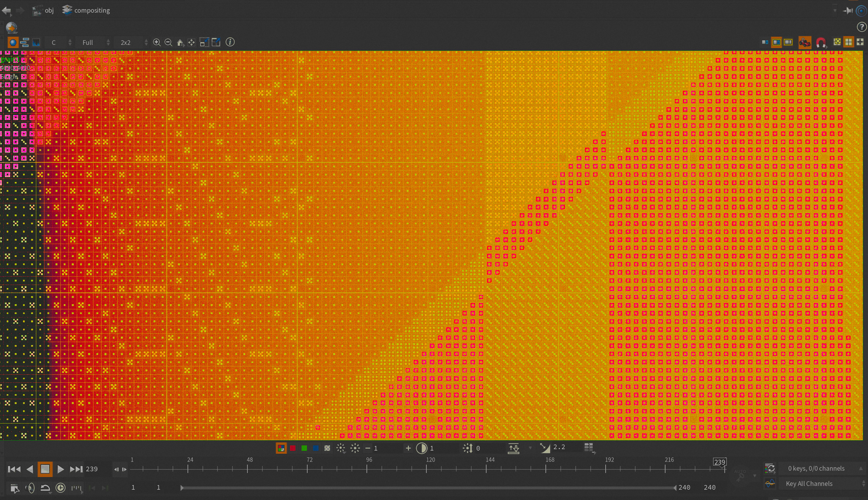Viewport: 868px width, 500px height.
Task: Open the small LUT dropdown arrow
Action: [530, 448]
